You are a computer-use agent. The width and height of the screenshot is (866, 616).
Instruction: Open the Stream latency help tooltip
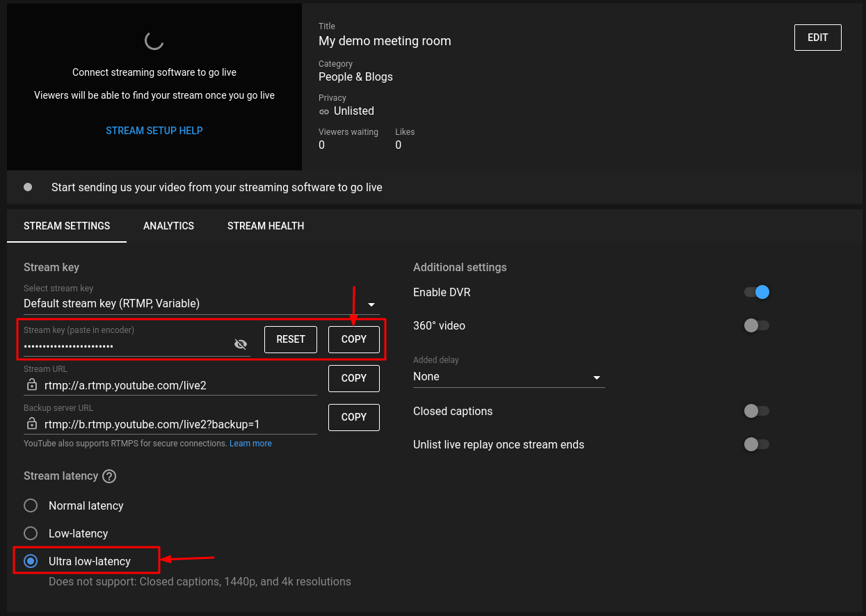point(109,476)
